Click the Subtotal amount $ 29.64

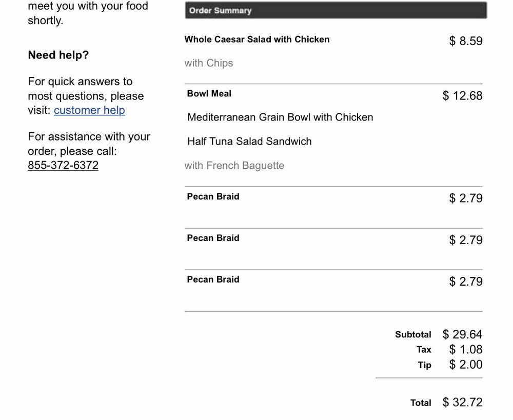[x=462, y=334]
